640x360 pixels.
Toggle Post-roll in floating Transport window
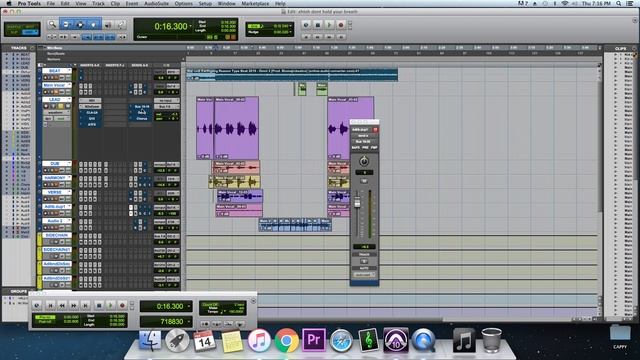[45, 322]
